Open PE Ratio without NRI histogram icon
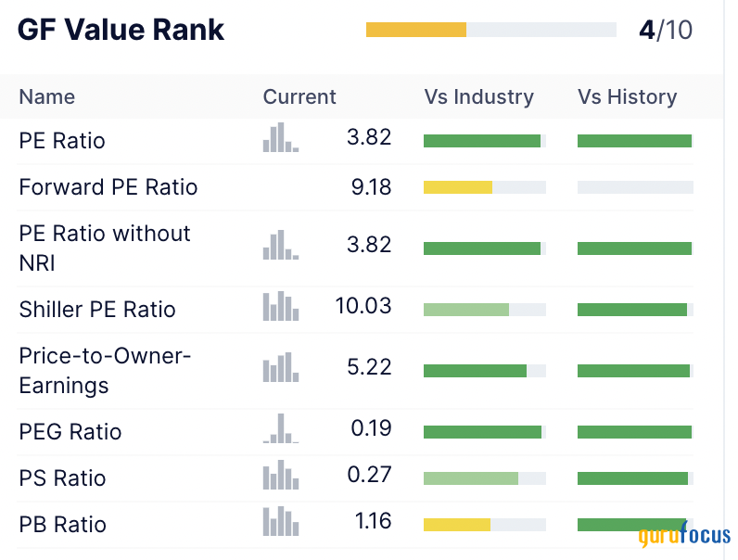Image resolution: width=738 pixels, height=560 pixels. click(x=280, y=246)
